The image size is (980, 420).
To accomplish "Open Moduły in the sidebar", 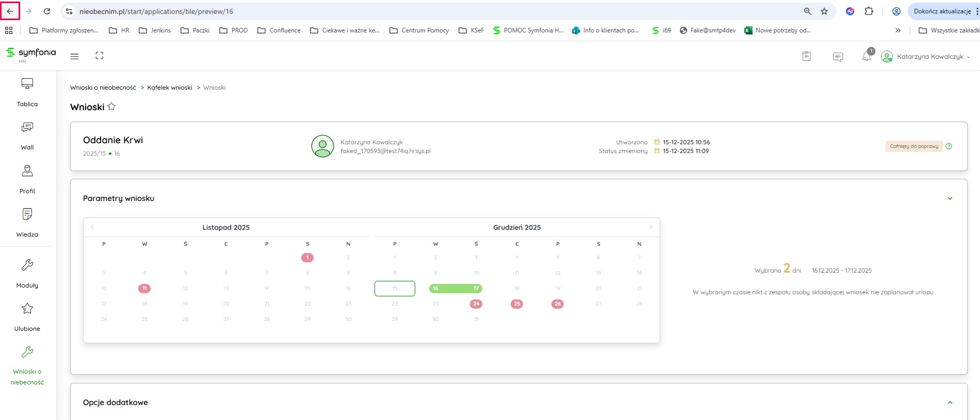I will (x=27, y=273).
